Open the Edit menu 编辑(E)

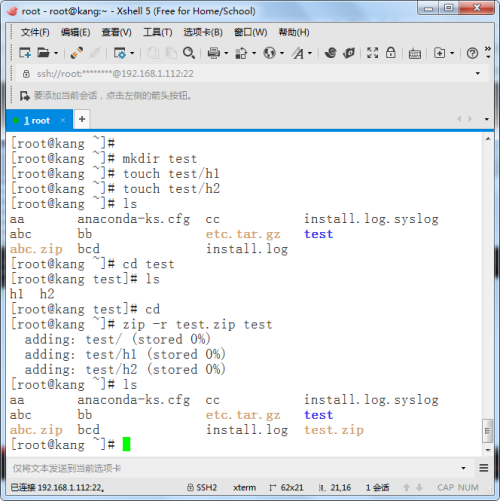coord(75,32)
